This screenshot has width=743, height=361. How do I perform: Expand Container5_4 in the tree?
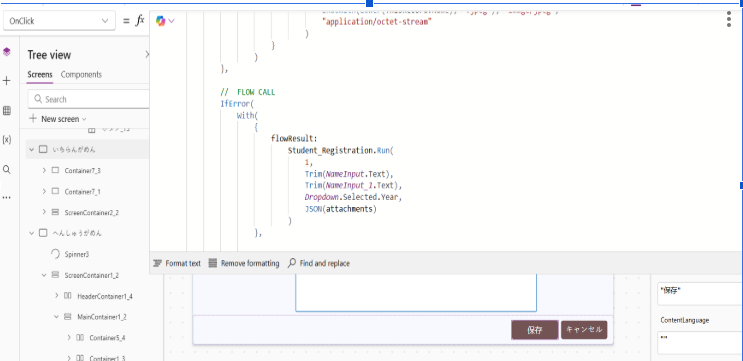(x=69, y=338)
